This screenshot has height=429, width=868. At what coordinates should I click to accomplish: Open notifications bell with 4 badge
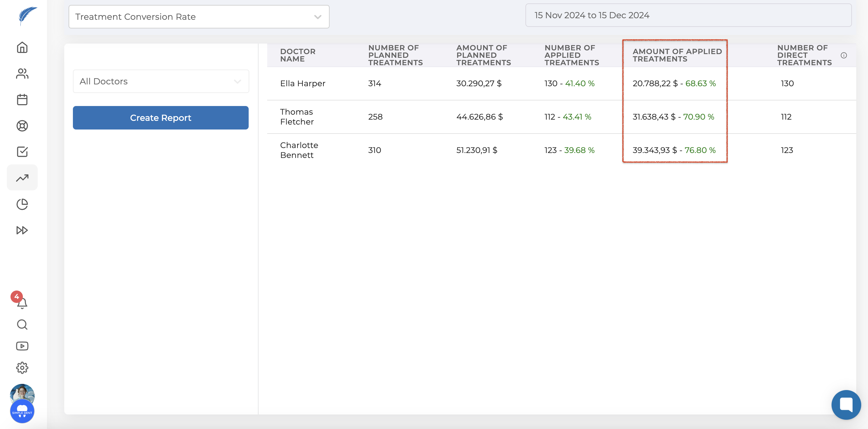click(x=22, y=303)
